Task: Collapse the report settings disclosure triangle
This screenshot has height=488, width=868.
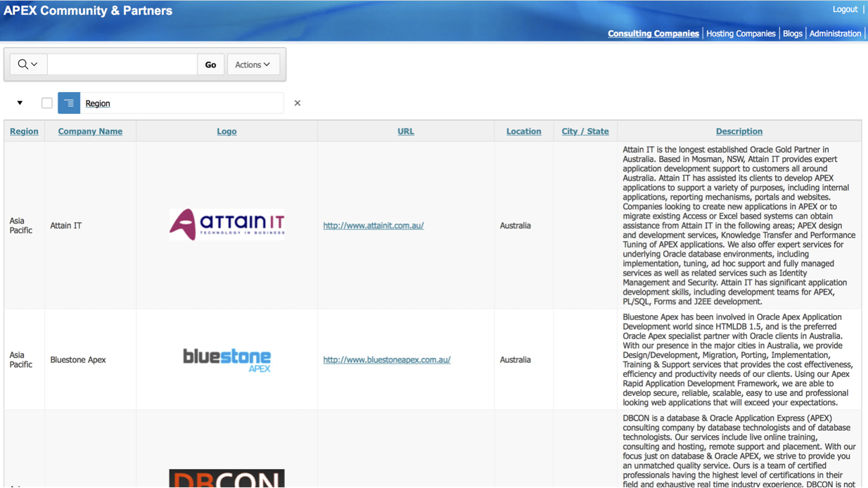Action: tap(20, 103)
